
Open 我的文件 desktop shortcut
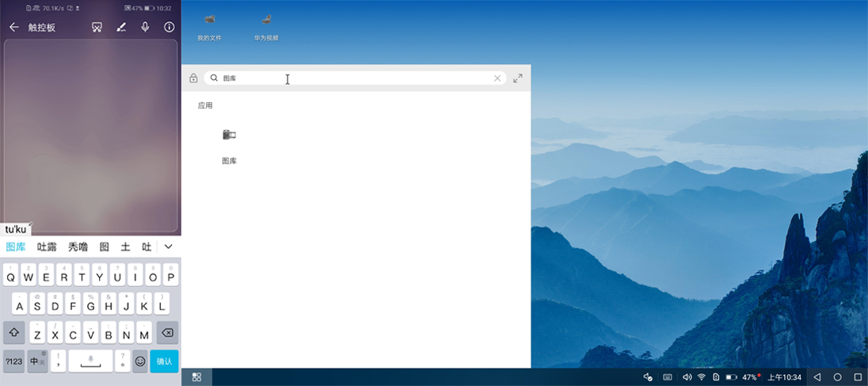click(209, 28)
